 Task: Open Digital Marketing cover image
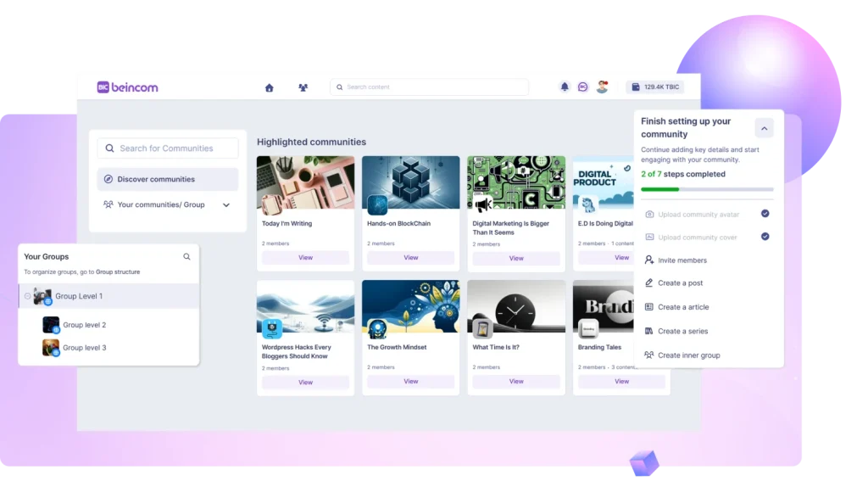pyautogui.click(x=516, y=182)
